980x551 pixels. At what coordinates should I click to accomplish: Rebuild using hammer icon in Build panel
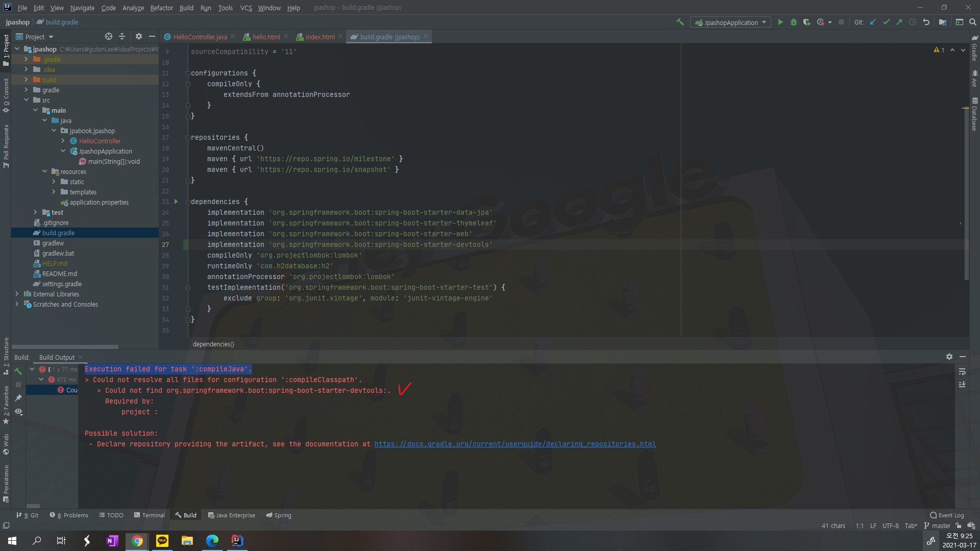[18, 371]
